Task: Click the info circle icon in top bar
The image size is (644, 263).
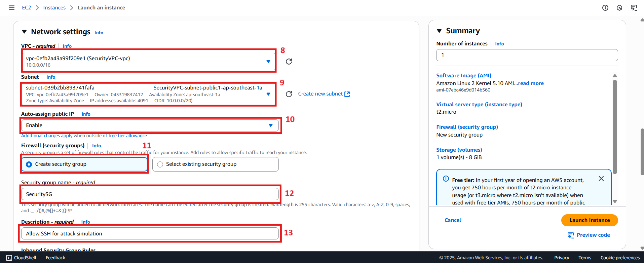Action: tap(605, 8)
